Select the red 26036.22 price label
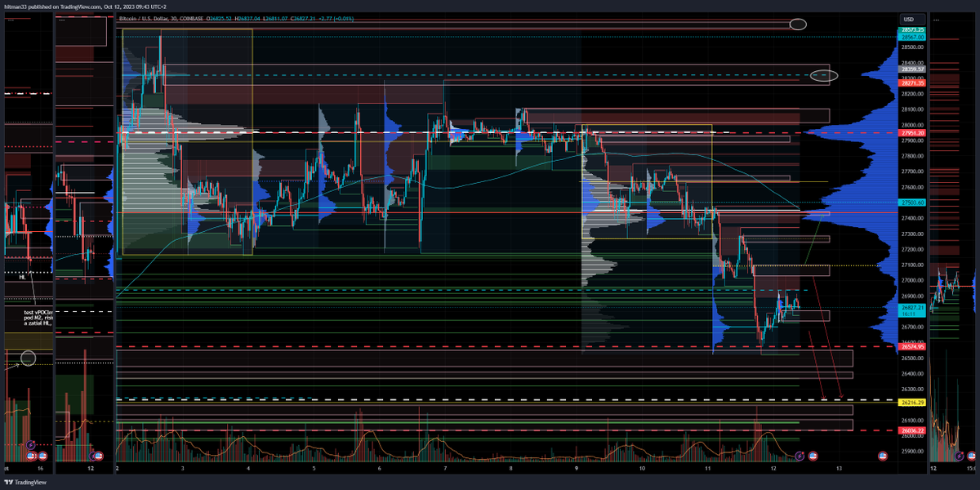The width and height of the screenshot is (980, 490). pyautogui.click(x=912, y=430)
